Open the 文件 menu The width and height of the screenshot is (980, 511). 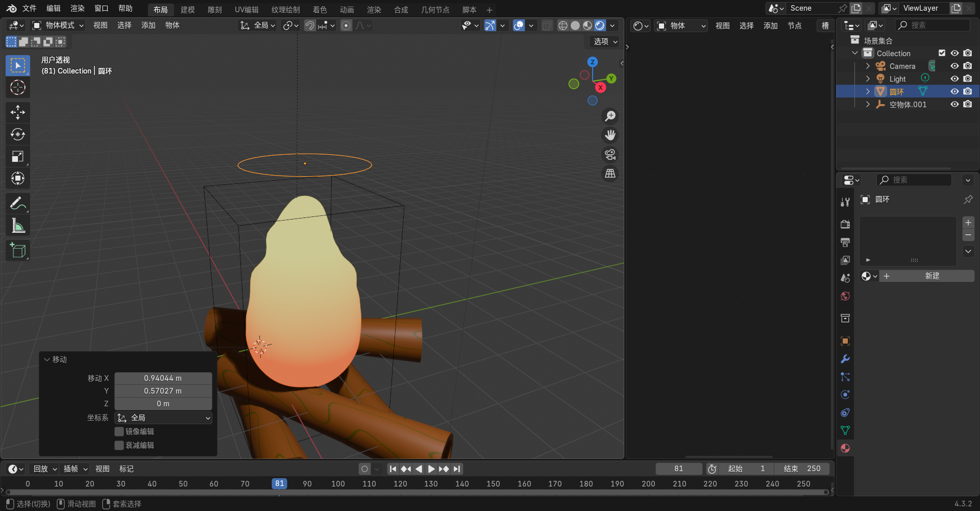pyautogui.click(x=29, y=9)
